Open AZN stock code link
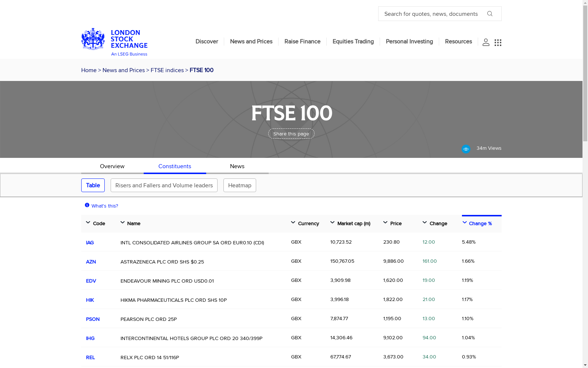The width and height of the screenshot is (588, 368). (91, 262)
